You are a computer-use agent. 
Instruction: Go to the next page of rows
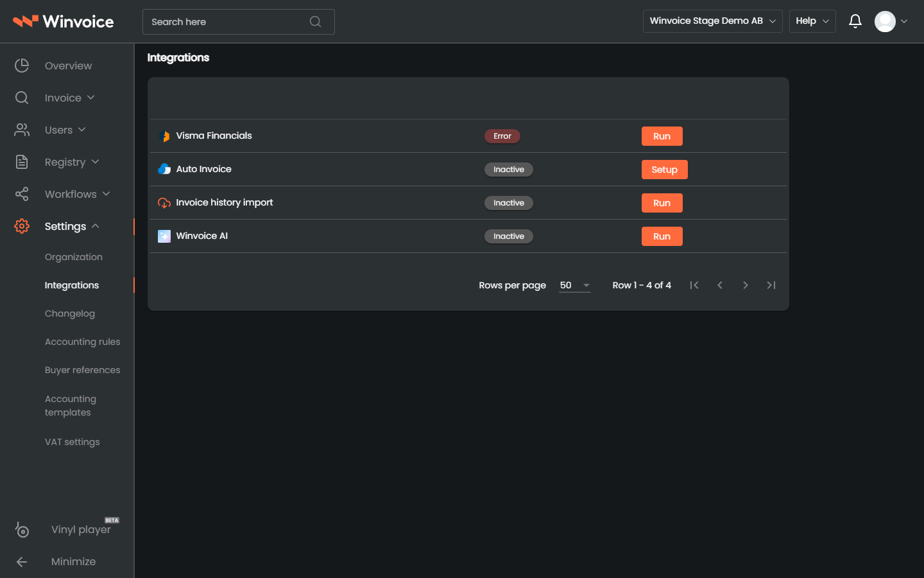(x=746, y=285)
